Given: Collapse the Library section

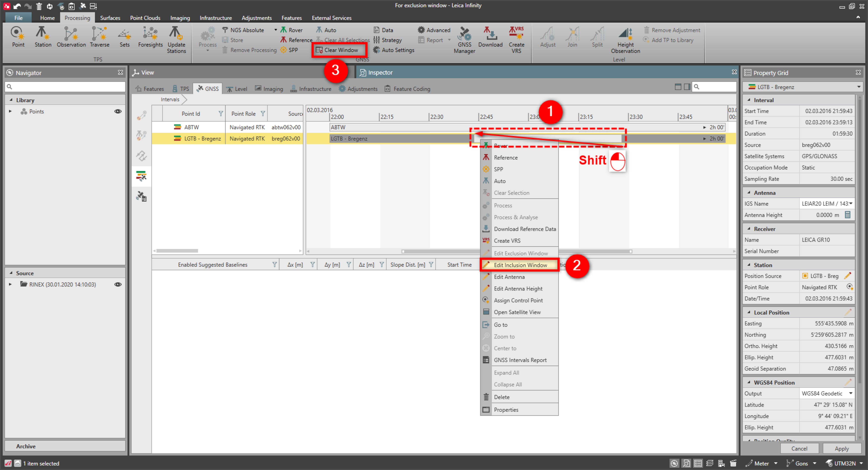Looking at the screenshot, I should click(x=11, y=100).
